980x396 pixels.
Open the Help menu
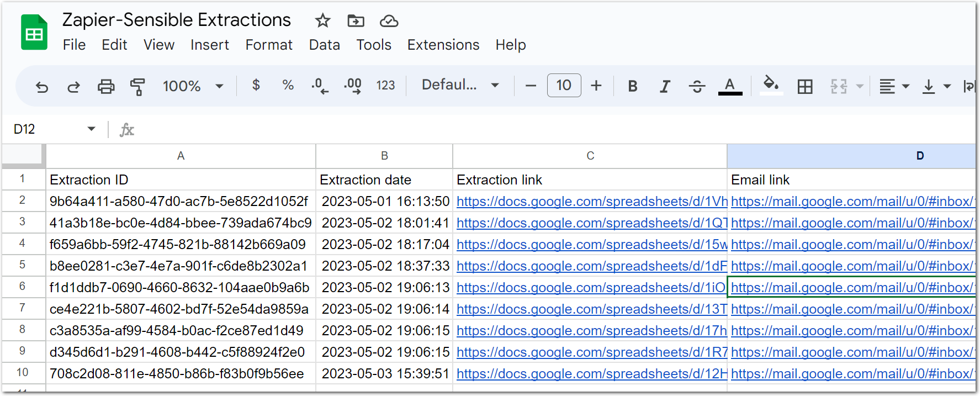pos(511,45)
